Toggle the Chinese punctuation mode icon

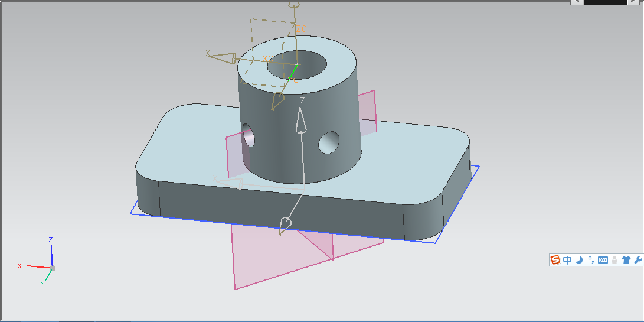click(x=590, y=260)
